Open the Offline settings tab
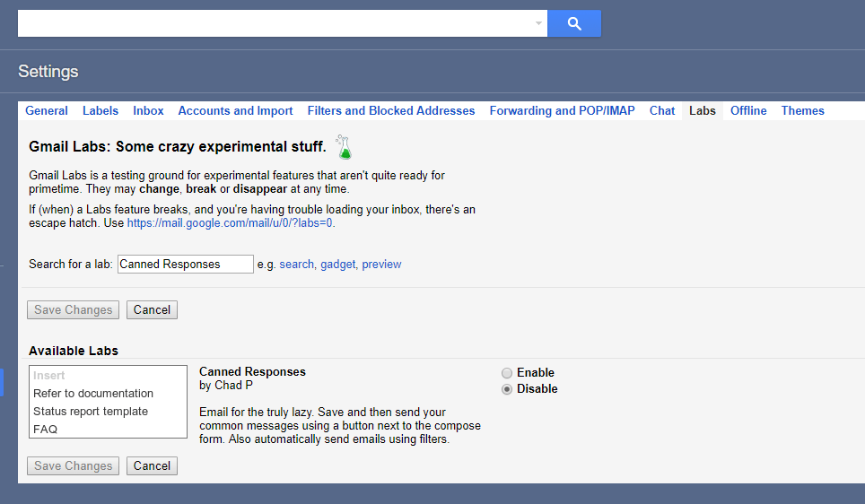The image size is (865, 504). (x=748, y=111)
